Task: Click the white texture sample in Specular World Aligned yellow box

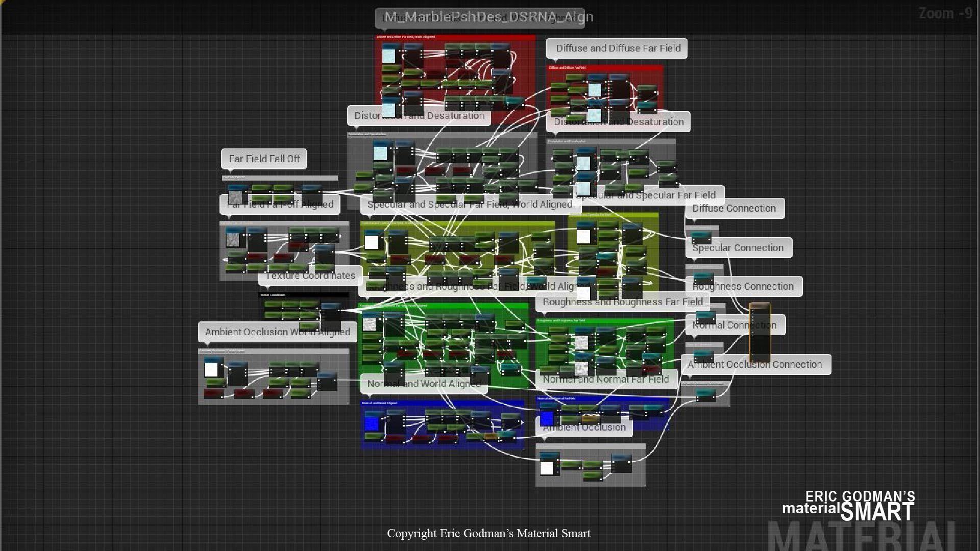Action: pos(372,242)
